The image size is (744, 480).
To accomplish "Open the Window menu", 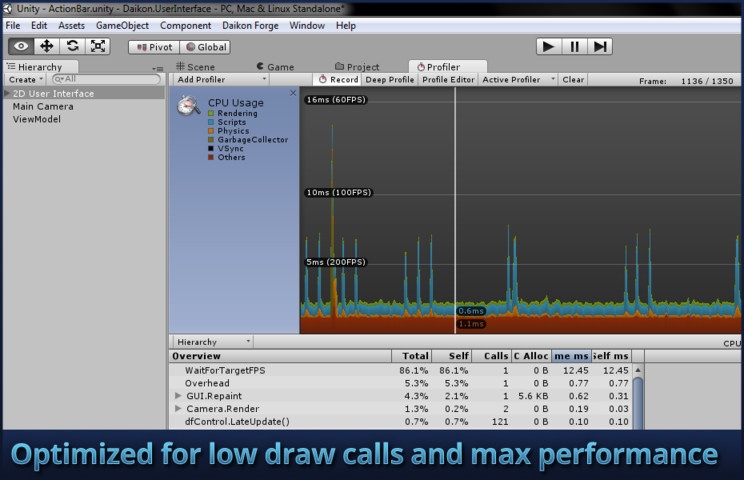I will point(307,26).
